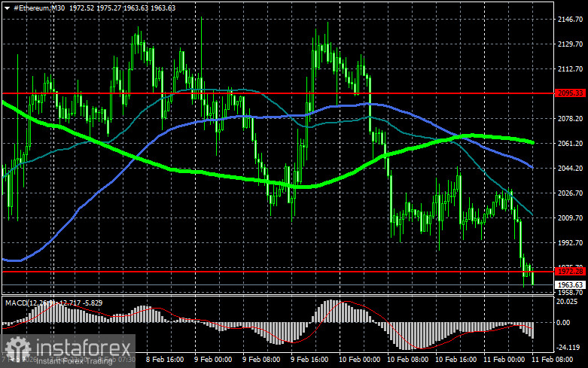Click the current price label 1963.63
This screenshot has height=368, width=588.
570,284
